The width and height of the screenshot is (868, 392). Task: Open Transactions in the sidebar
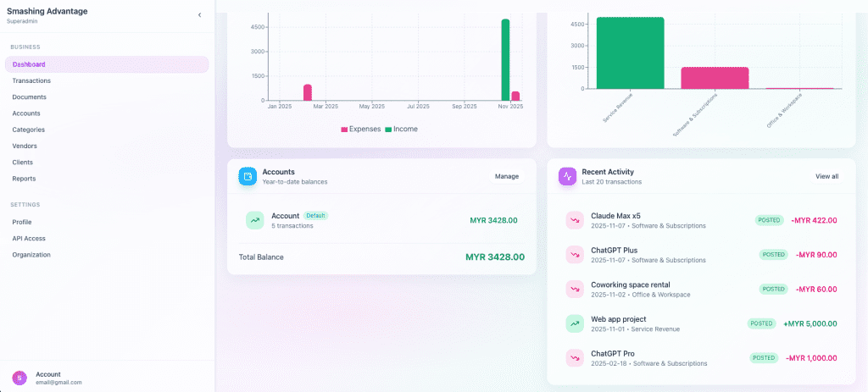click(31, 80)
